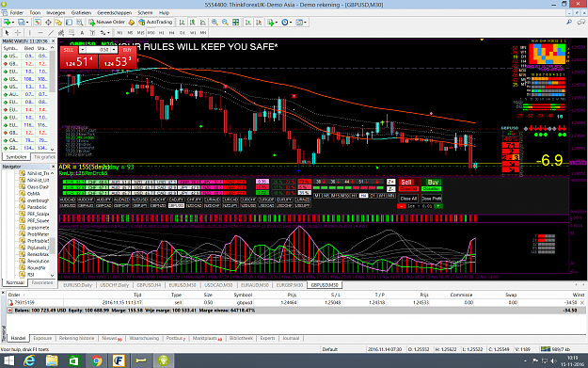Screen dimensions: 588x368
Task: Switch to the EURUSD,Daily chart tab
Action: click(x=77, y=285)
